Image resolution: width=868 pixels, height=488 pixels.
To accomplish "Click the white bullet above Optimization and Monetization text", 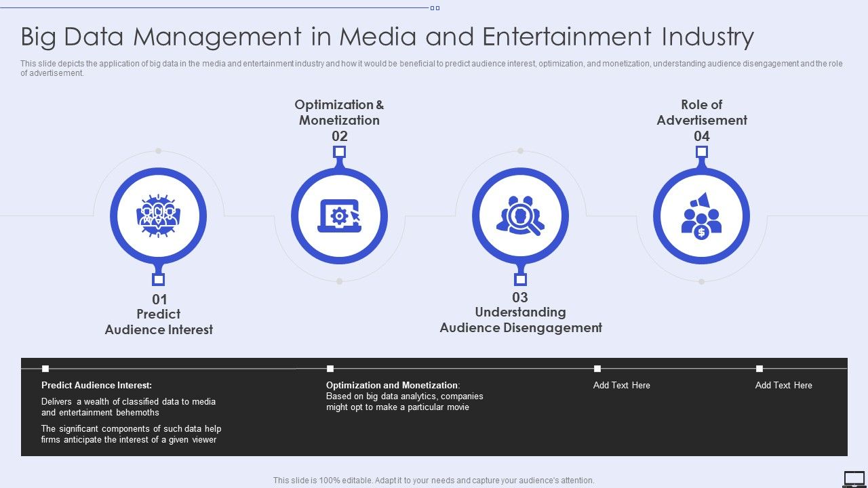I will [x=330, y=369].
